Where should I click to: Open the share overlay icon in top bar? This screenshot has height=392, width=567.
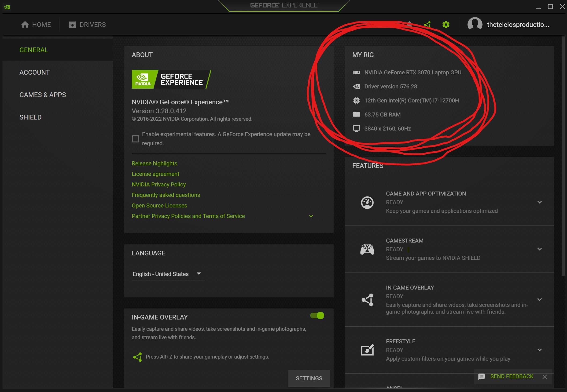click(x=427, y=25)
